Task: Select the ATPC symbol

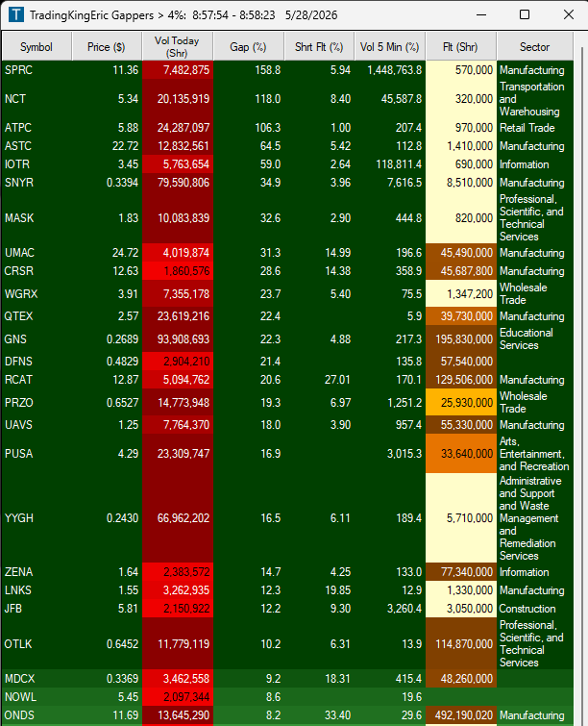Action: pyautogui.click(x=18, y=127)
